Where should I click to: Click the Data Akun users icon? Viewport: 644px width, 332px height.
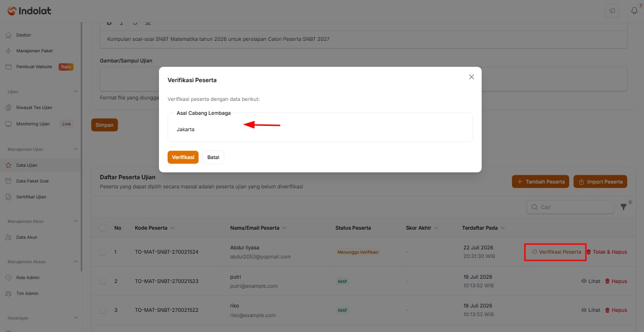8,237
